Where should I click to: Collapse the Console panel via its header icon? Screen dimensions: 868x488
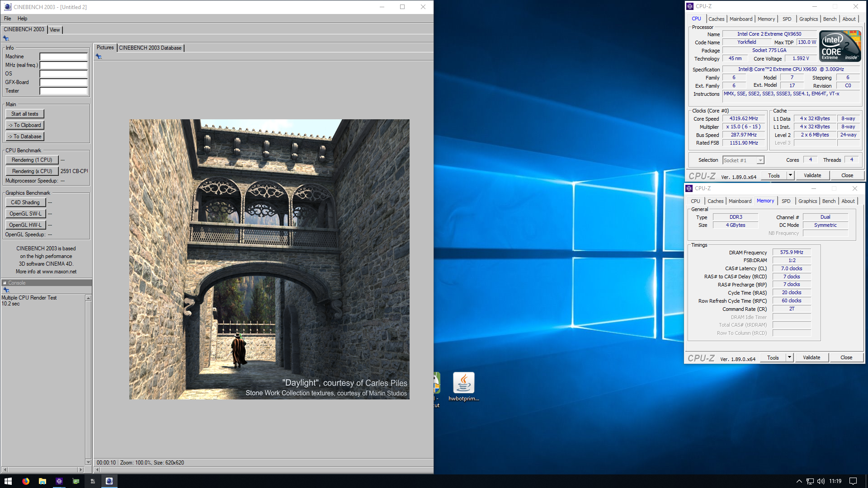[x=5, y=283]
